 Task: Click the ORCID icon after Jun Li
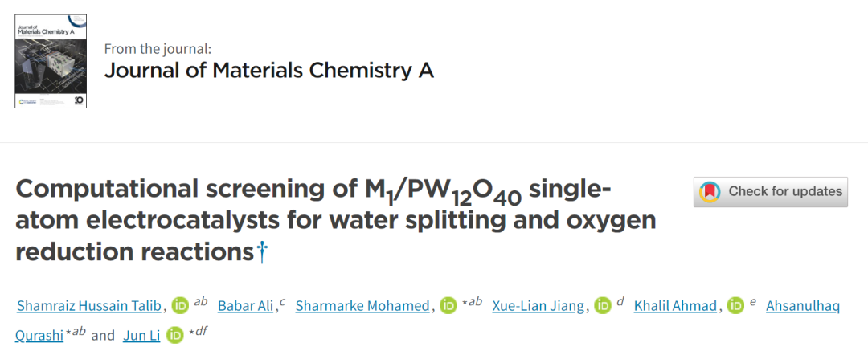[175, 335]
